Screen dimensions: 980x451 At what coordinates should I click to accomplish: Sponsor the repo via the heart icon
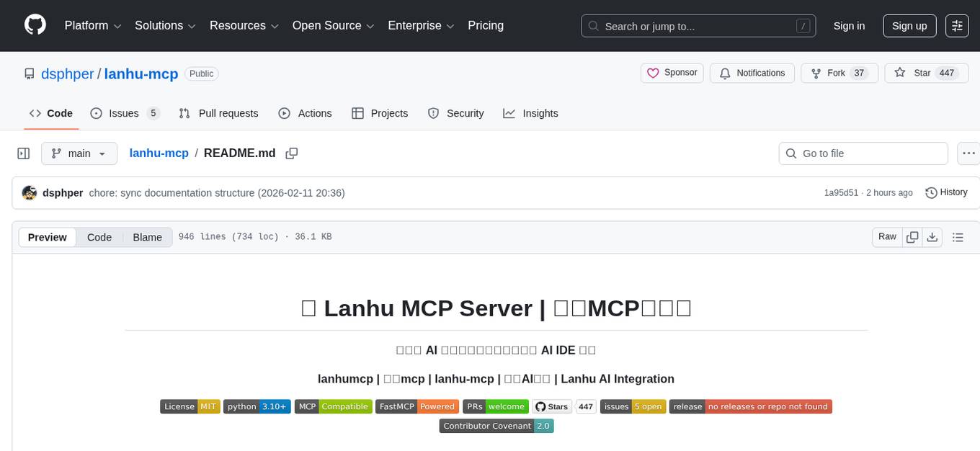click(x=653, y=73)
